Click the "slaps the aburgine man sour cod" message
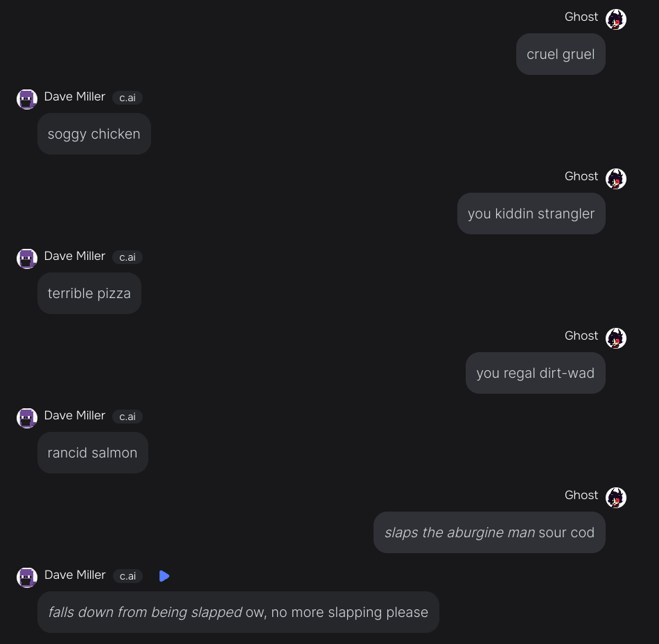Screen dimensions: 659x644 coord(489,532)
